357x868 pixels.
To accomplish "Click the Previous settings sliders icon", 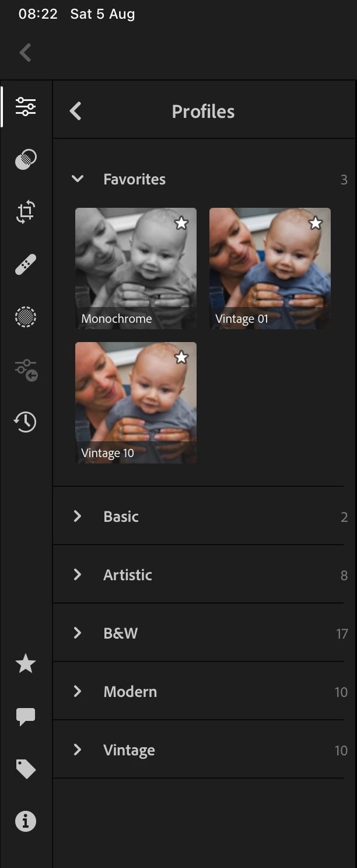I will [26, 369].
